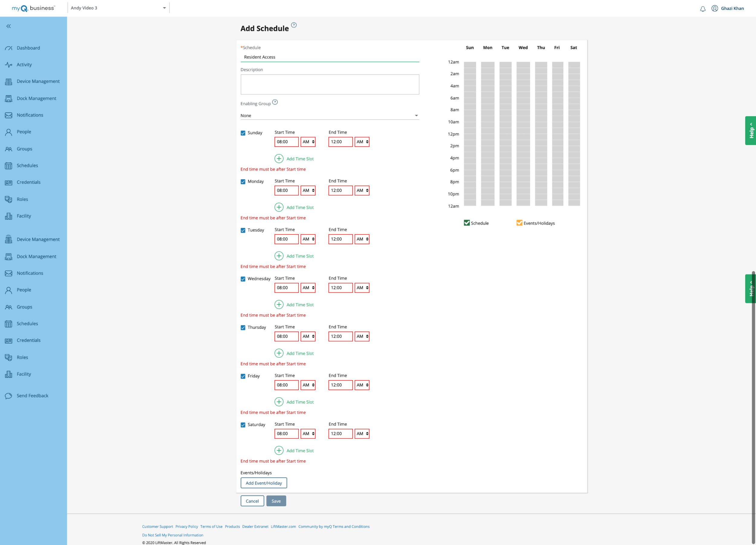
Task: Select the Credentials icon in sidebar
Action: pyautogui.click(x=9, y=182)
